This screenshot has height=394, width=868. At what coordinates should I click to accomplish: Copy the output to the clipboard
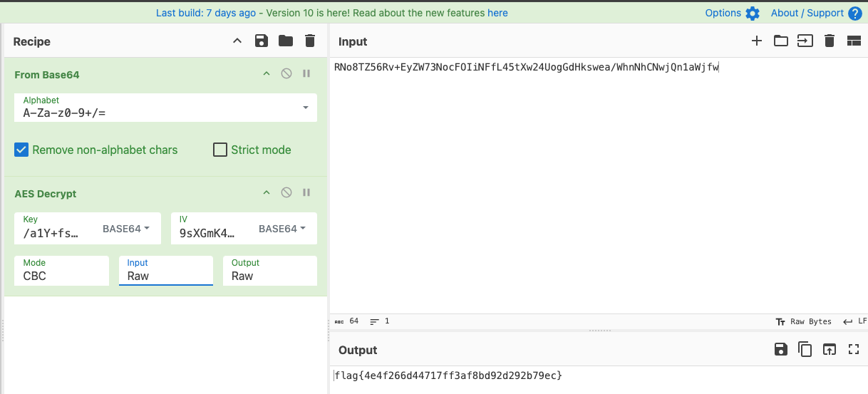tap(805, 349)
